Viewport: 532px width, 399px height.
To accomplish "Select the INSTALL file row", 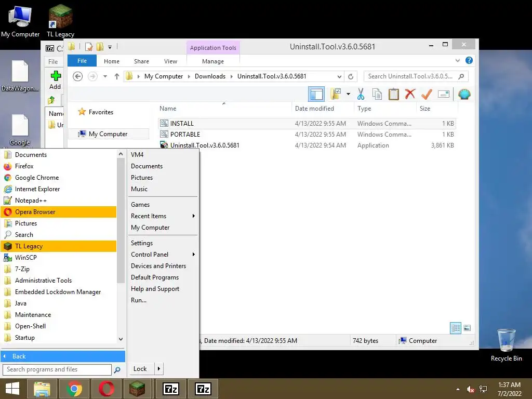I will pyautogui.click(x=307, y=124).
